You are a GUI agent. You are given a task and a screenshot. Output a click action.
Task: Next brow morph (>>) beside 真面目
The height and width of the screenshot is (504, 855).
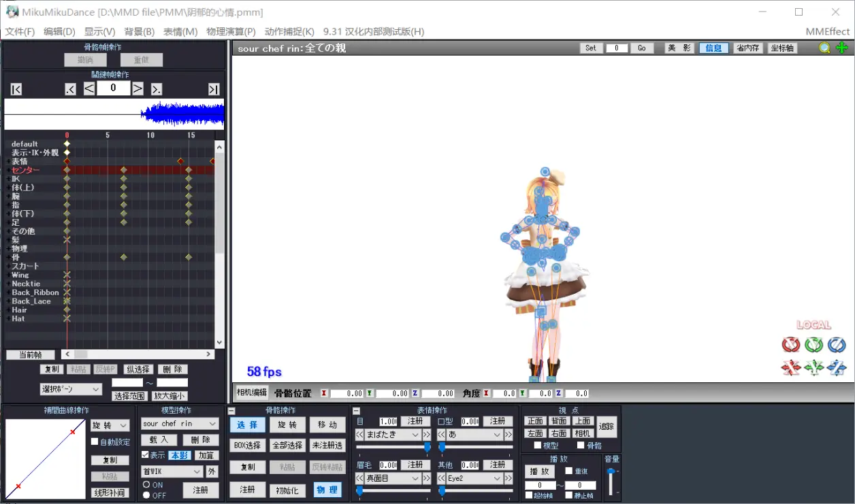[x=426, y=478]
